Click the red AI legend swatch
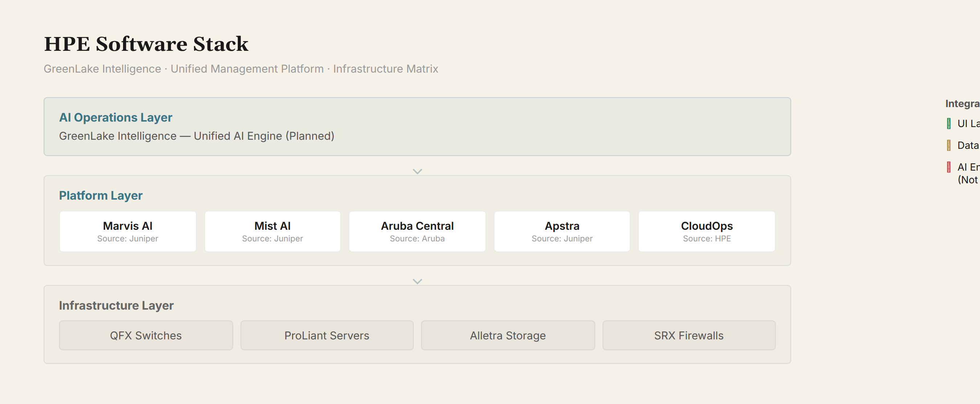This screenshot has width=980, height=404. pos(949,167)
